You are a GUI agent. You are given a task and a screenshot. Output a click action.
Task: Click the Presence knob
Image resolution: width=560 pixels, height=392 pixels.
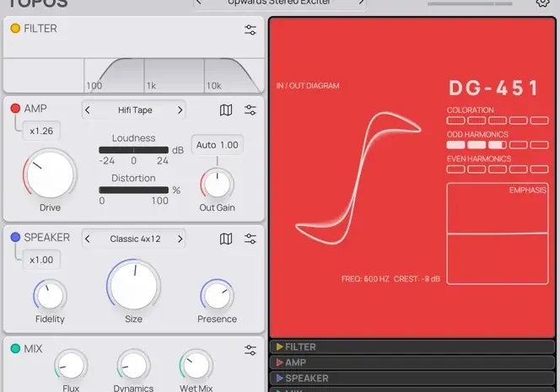click(217, 296)
